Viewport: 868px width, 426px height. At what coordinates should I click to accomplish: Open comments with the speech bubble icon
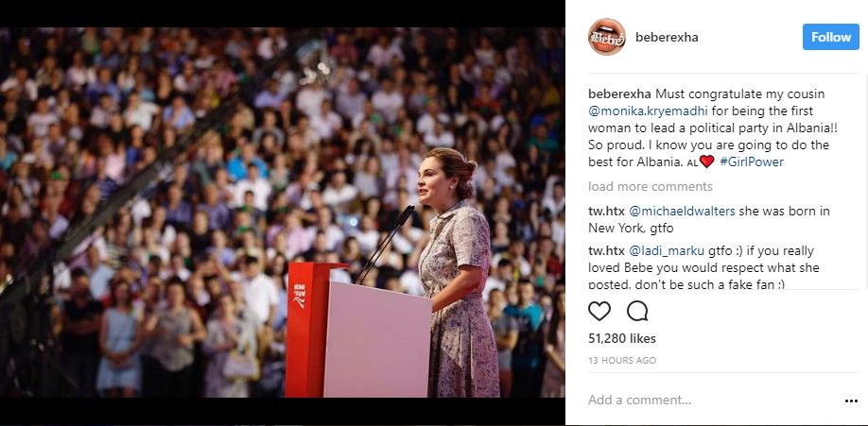(637, 311)
